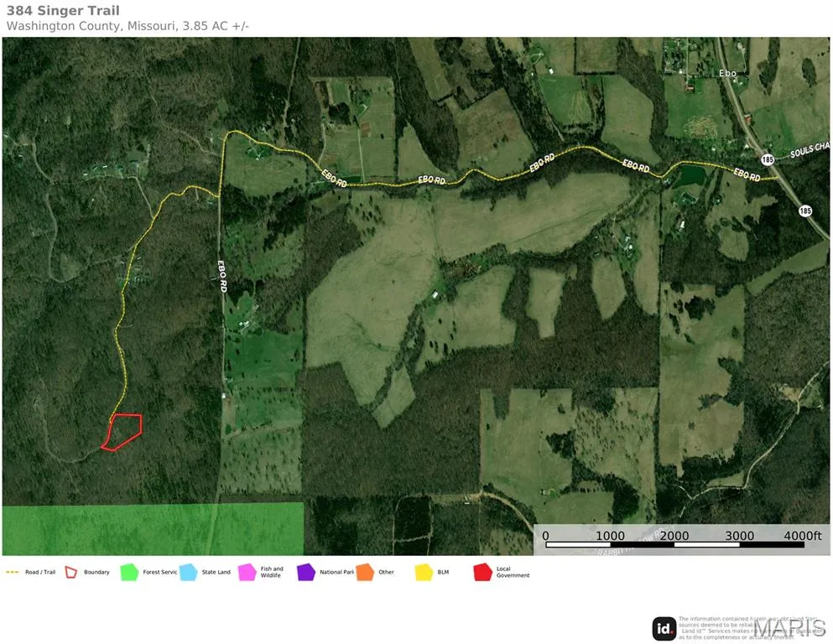
Task: Click the dashed Road / Trail legend icon
Action: pyautogui.click(x=12, y=572)
